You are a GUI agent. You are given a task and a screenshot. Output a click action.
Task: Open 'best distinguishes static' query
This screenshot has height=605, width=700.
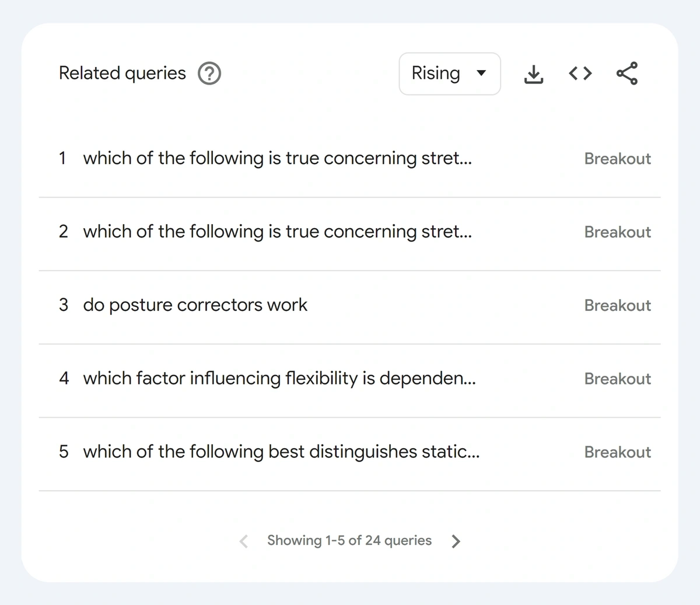coord(281,452)
